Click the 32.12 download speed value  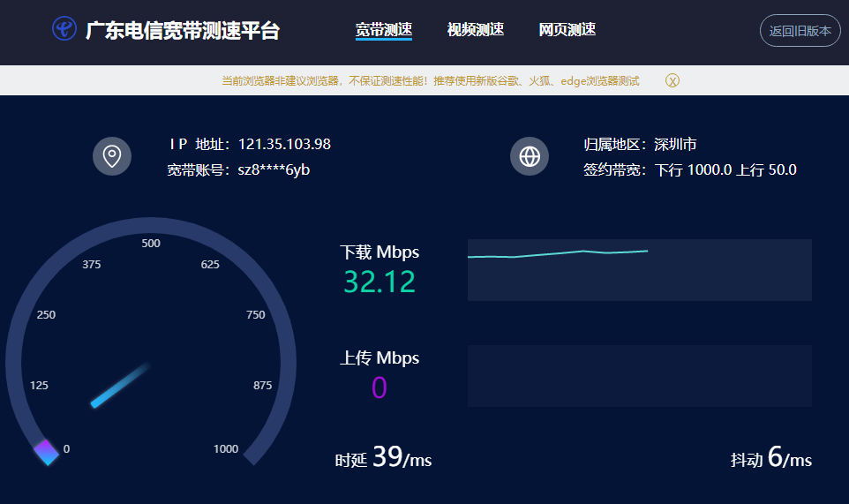click(x=379, y=282)
